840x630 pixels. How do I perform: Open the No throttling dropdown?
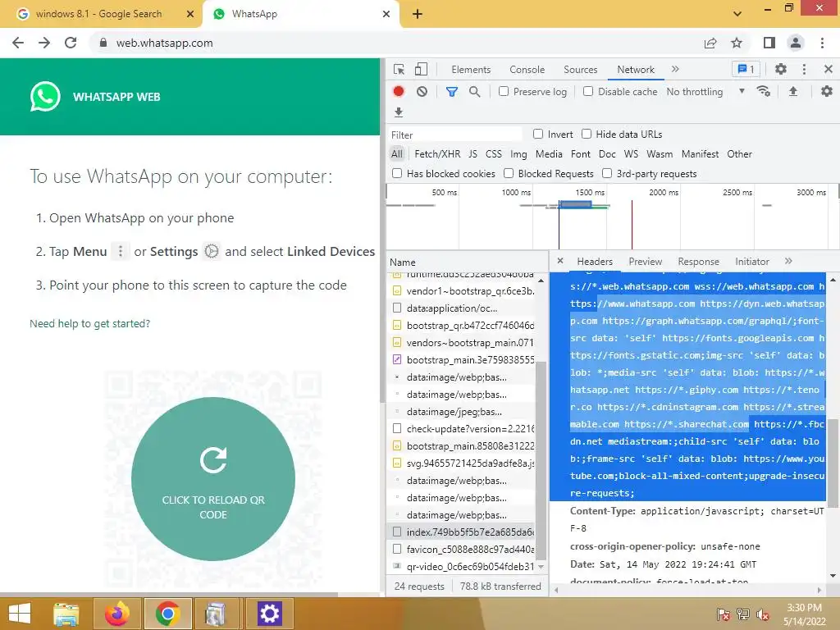pos(705,92)
